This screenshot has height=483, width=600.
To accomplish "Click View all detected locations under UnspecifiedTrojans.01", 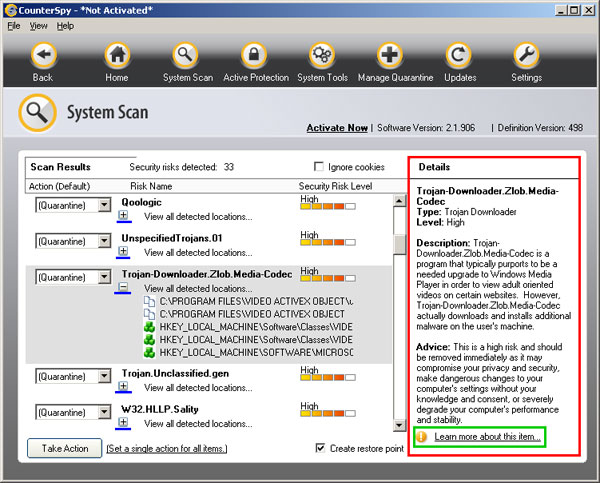I will [198, 253].
